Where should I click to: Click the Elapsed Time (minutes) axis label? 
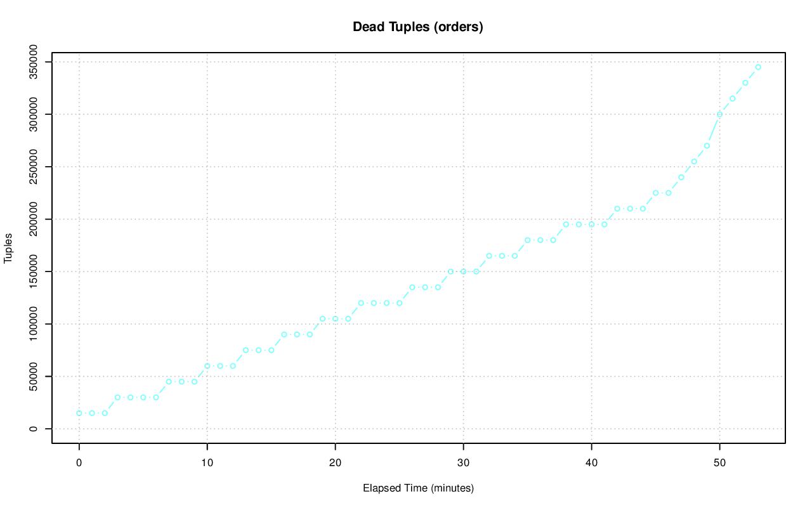coord(418,488)
